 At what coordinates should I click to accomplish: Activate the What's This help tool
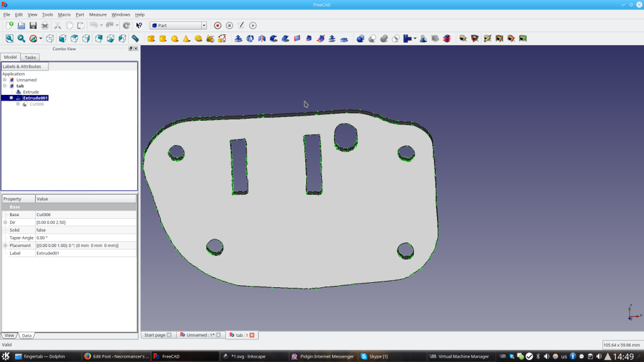tap(138, 25)
